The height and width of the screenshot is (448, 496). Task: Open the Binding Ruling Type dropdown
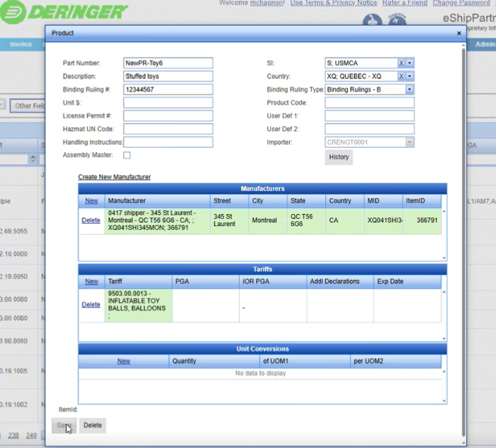(x=410, y=89)
